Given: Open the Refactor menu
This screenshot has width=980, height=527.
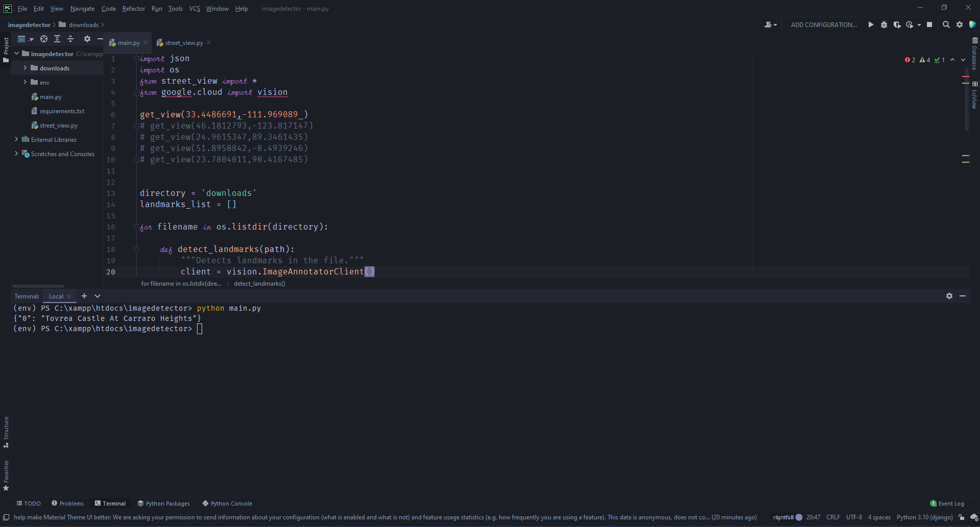Looking at the screenshot, I should pyautogui.click(x=133, y=9).
